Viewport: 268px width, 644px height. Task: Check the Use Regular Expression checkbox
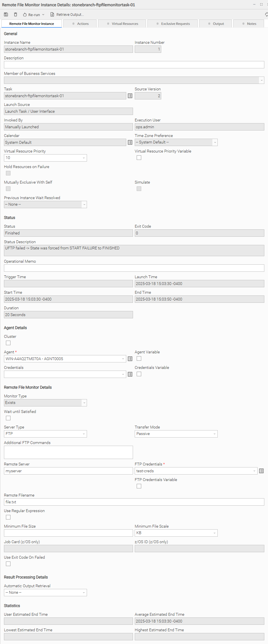(8, 517)
